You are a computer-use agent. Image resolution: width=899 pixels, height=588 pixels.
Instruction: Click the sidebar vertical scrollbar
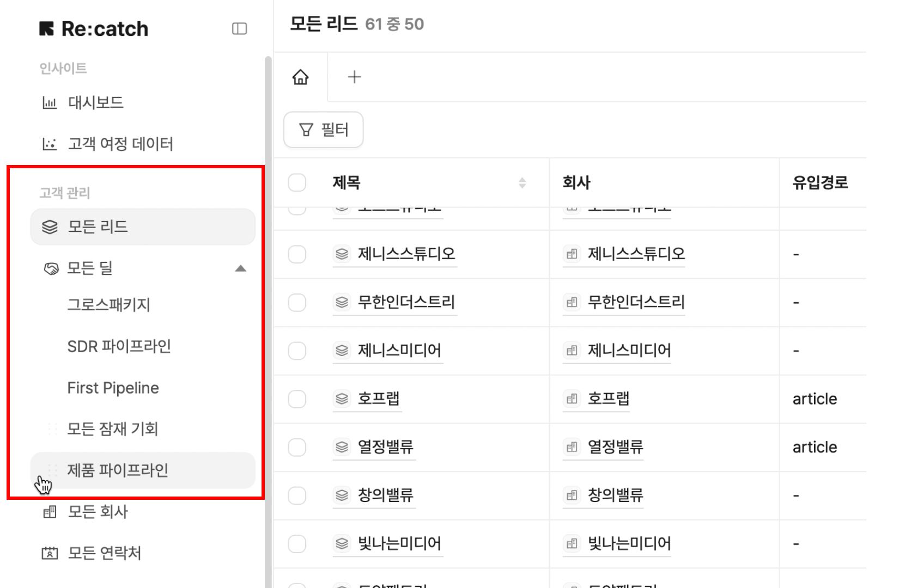268,272
